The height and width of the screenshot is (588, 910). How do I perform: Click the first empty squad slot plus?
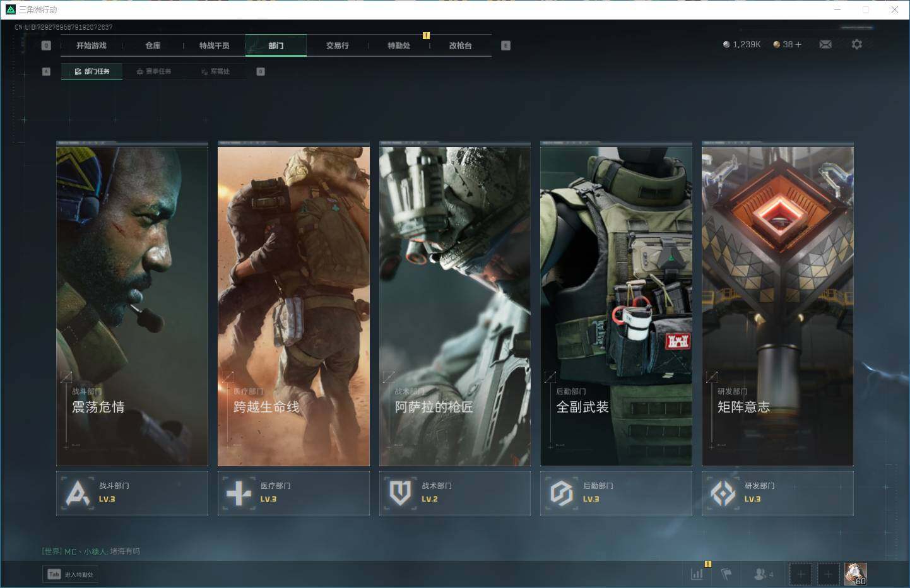click(801, 574)
